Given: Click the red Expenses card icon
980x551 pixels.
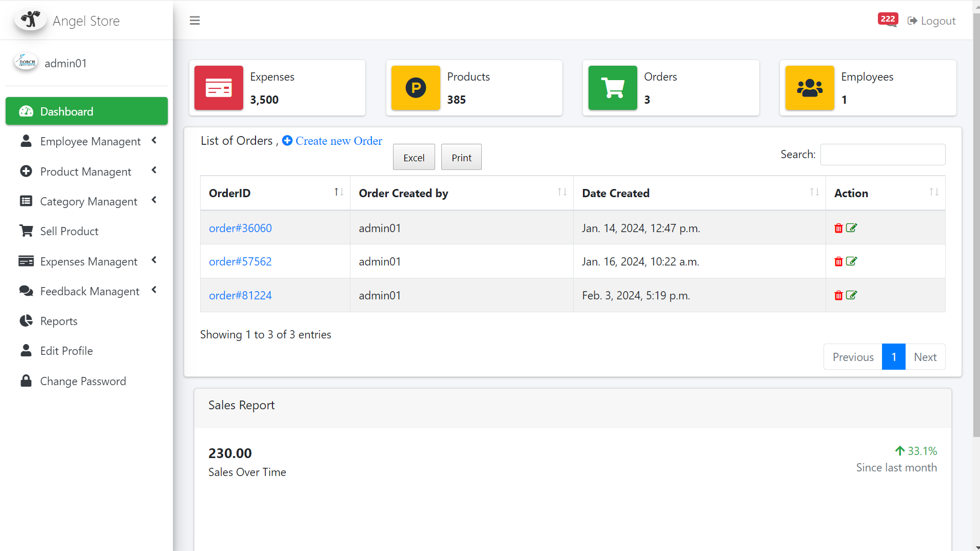Looking at the screenshot, I should click(x=219, y=88).
